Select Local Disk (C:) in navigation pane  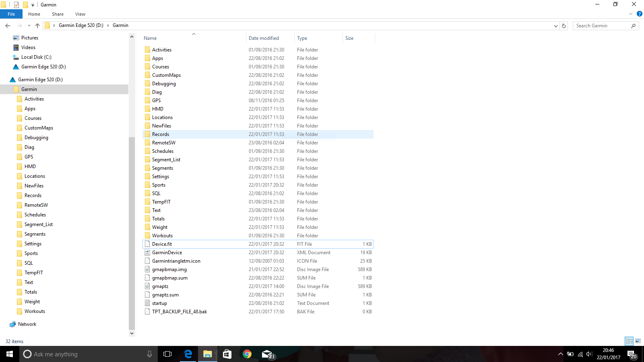[x=36, y=57]
